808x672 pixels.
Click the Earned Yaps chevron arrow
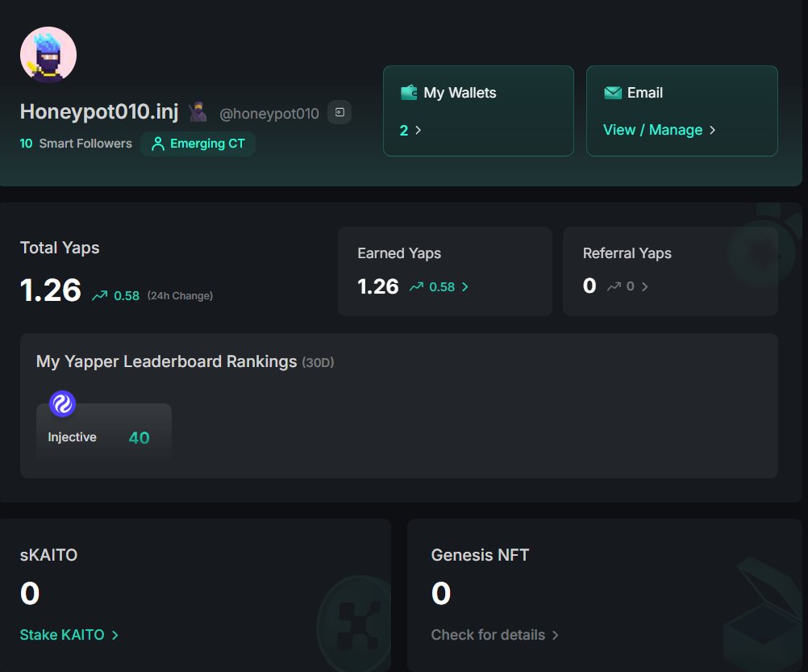[464, 287]
